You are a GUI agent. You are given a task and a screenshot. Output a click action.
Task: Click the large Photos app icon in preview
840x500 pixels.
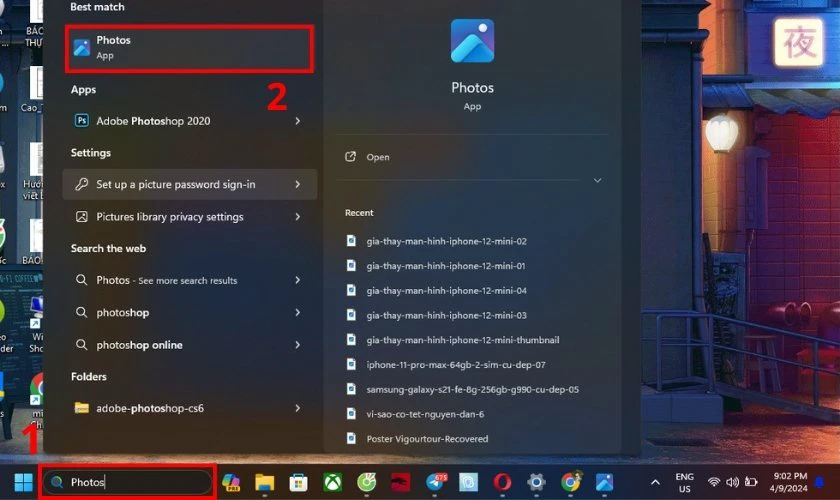[x=472, y=41]
